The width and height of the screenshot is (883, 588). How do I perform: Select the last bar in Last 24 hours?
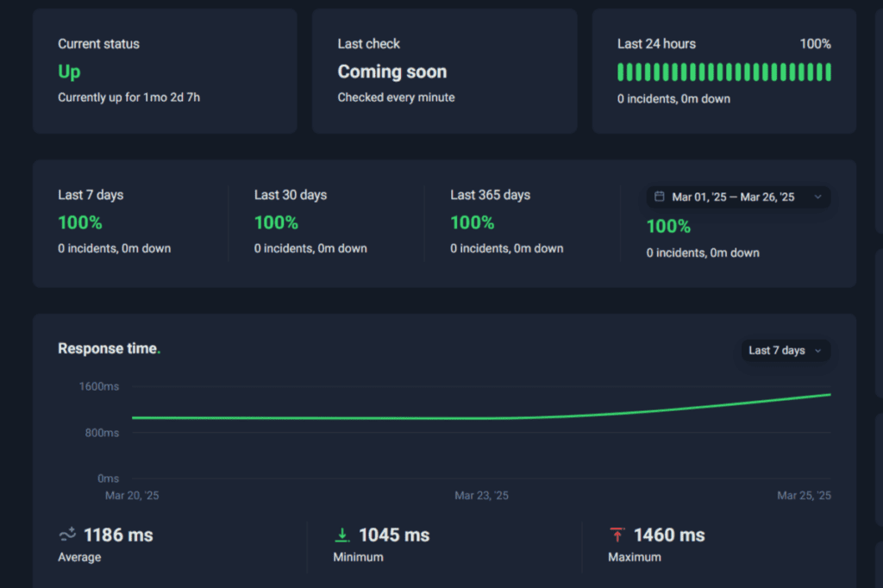828,72
